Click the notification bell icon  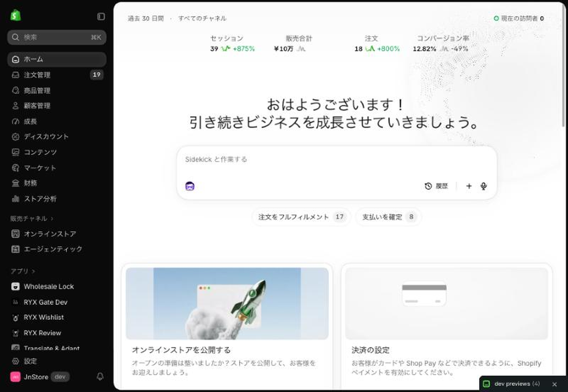(x=100, y=377)
